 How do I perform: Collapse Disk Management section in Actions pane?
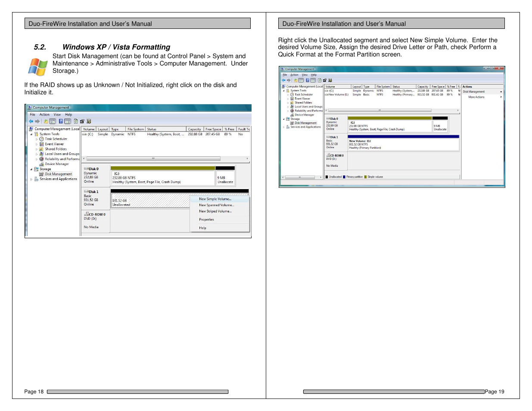coord(501,92)
